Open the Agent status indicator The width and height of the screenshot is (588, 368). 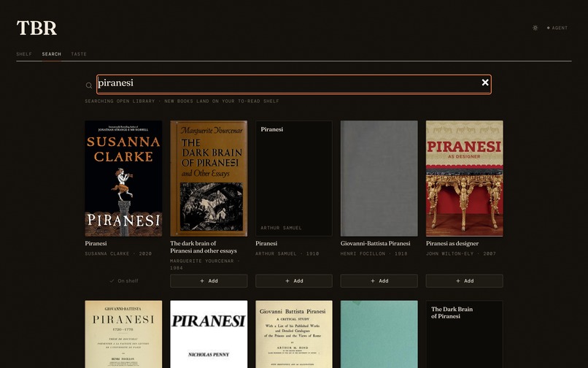(557, 28)
